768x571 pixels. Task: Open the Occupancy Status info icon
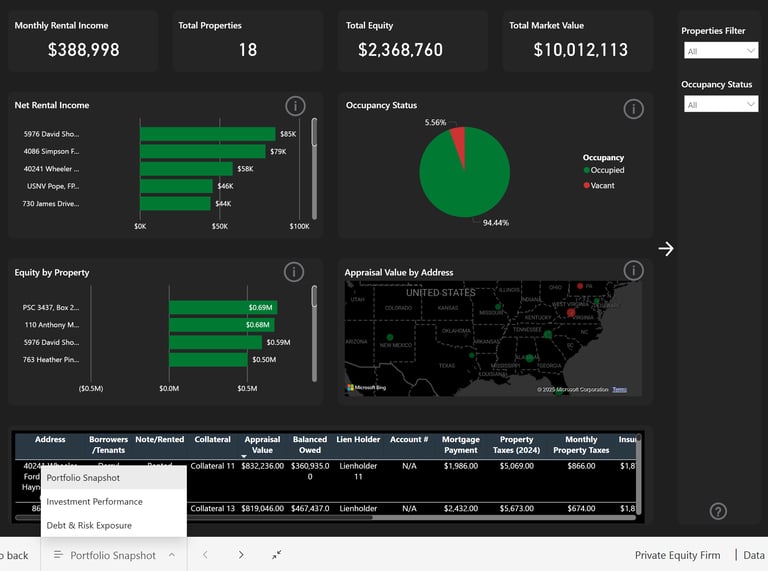(x=633, y=109)
